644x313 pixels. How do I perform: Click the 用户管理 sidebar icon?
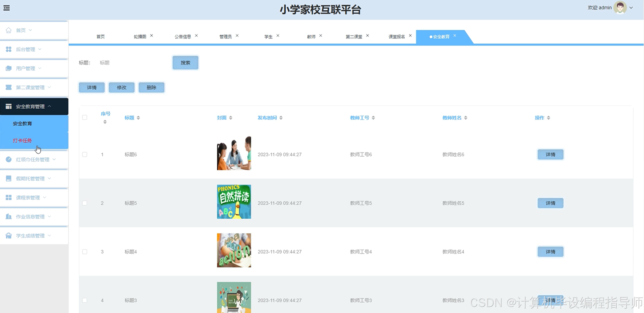pos(9,68)
